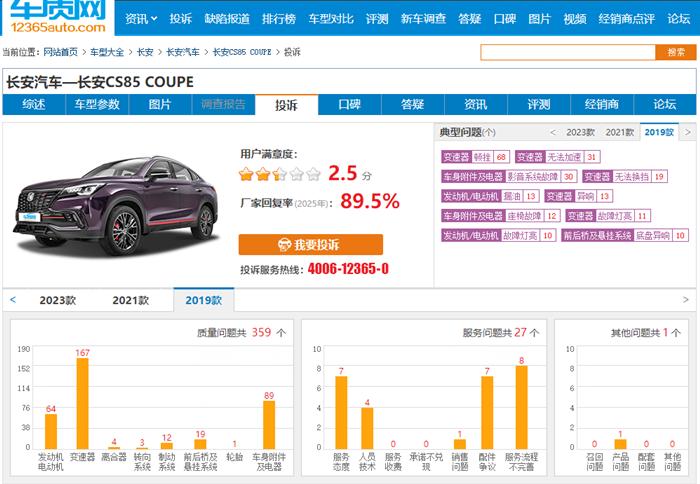700x484 pixels.
Task: Switch to the 论坛 model tab
Action: (665, 104)
